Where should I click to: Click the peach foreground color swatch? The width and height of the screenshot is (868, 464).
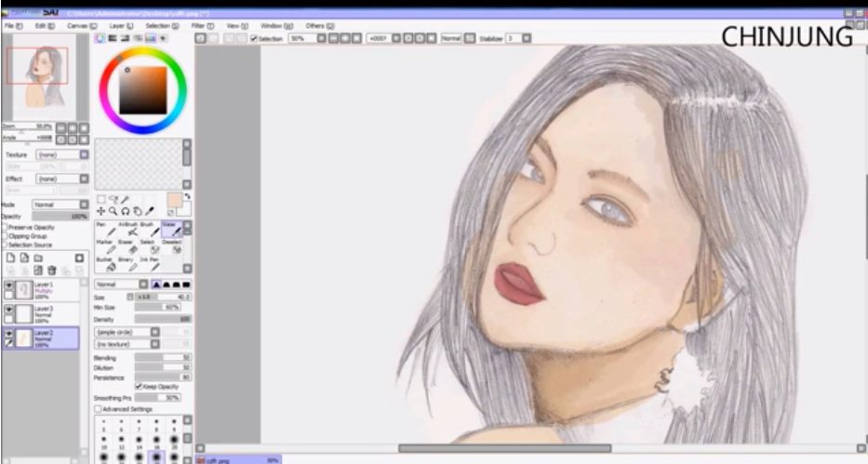click(173, 201)
